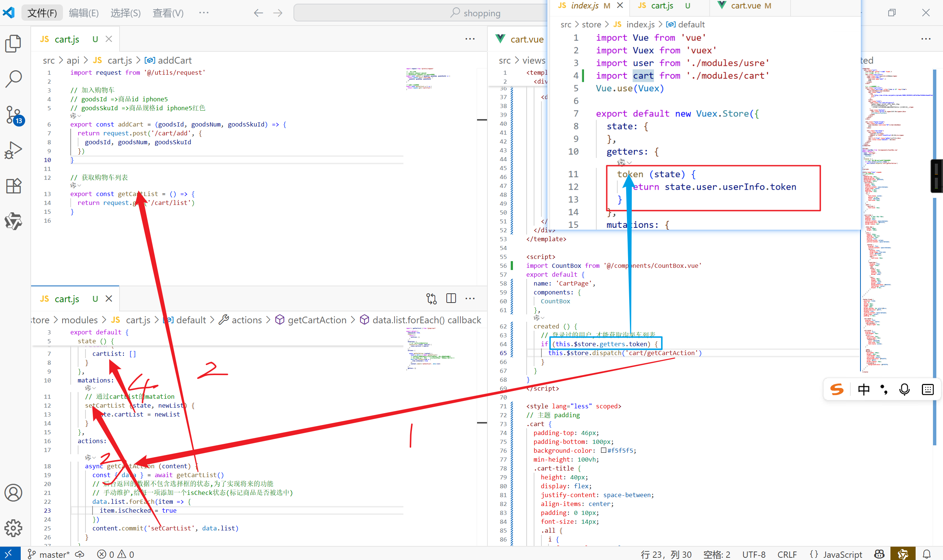943x560 pixels.
Task: Click the Accounts icon in activity bar
Action: (13, 492)
